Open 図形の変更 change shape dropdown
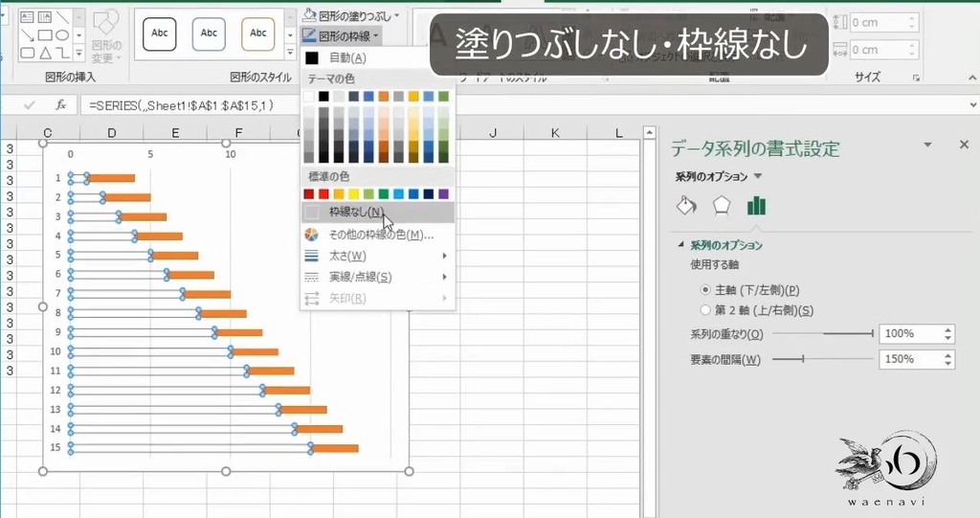Screen dimensions: 980x518 (x=106, y=35)
